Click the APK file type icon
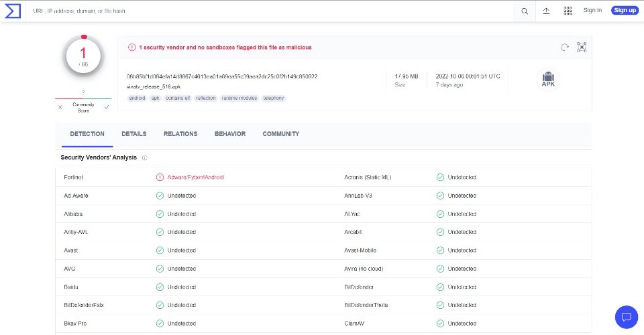This screenshot has height=335, width=644. [548, 79]
